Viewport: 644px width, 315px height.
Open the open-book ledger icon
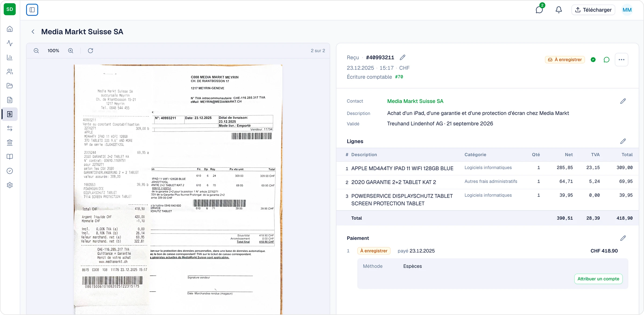pyautogui.click(x=10, y=157)
